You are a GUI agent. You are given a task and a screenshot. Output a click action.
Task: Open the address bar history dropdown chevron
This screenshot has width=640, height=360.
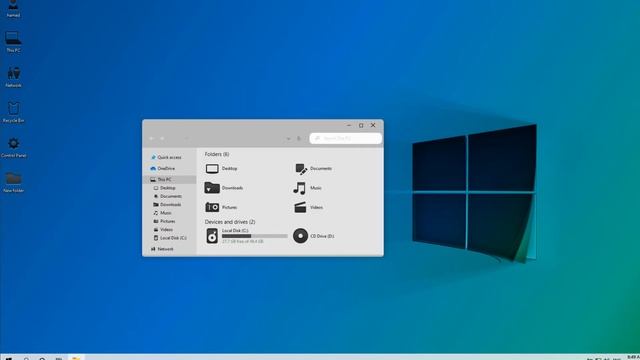pyautogui.click(x=288, y=139)
